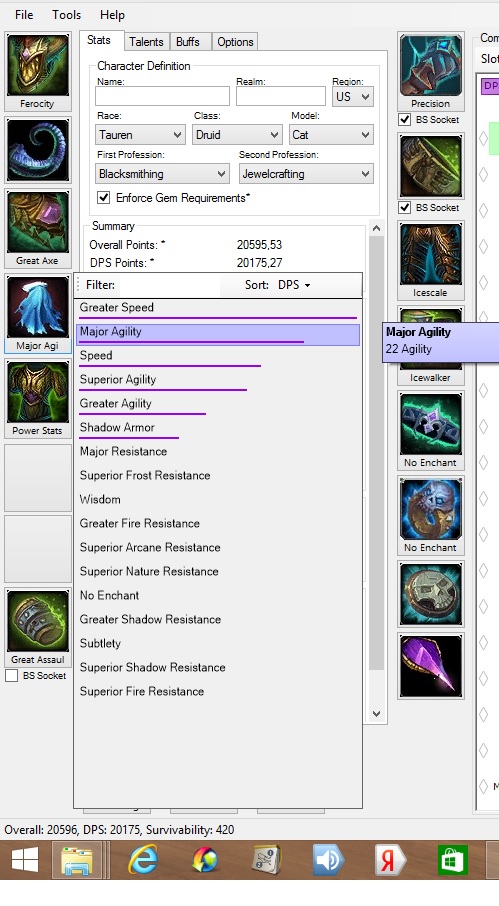This screenshot has width=499, height=906.
Task: Select the blue spiral tail item slot icon
Action: [38, 150]
